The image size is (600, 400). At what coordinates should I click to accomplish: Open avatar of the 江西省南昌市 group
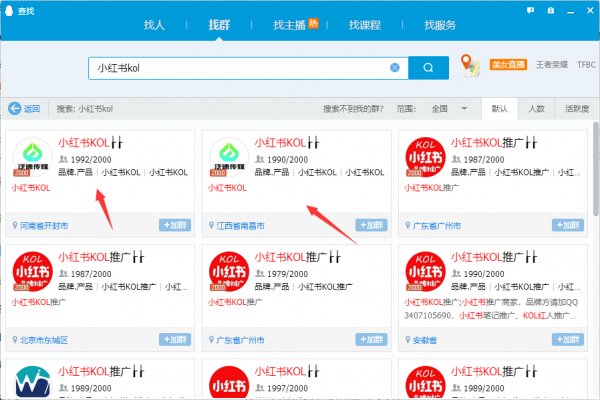tap(229, 157)
